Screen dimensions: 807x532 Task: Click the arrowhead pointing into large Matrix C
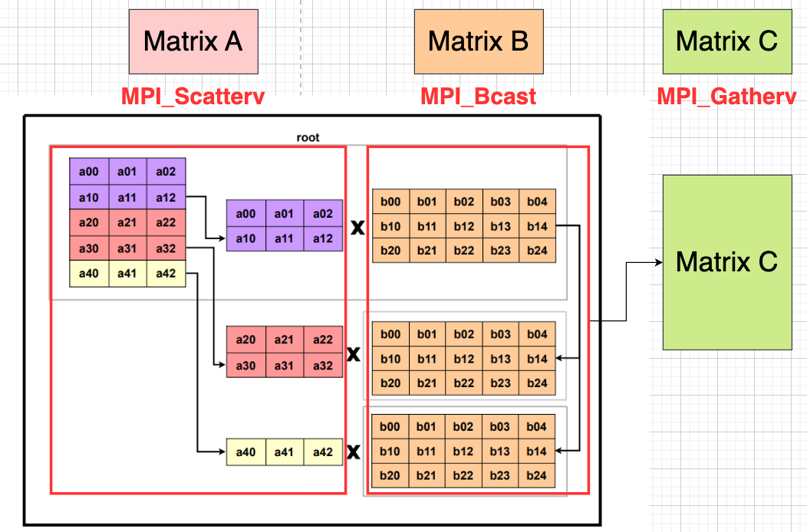[657, 262]
